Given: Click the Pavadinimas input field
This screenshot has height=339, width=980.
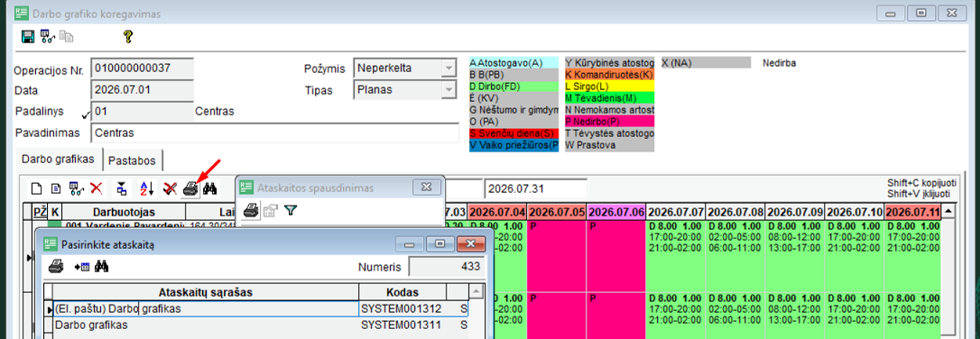Looking at the screenshot, I should 274,133.
